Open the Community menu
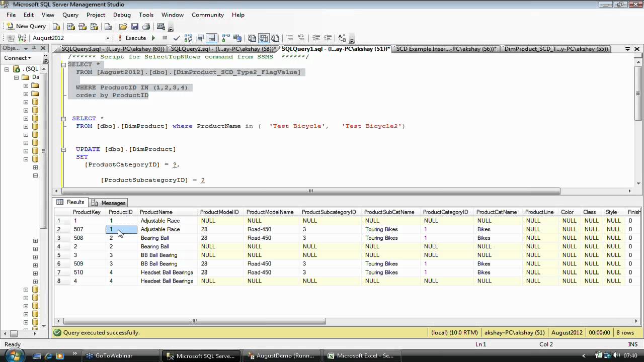 [x=208, y=15]
